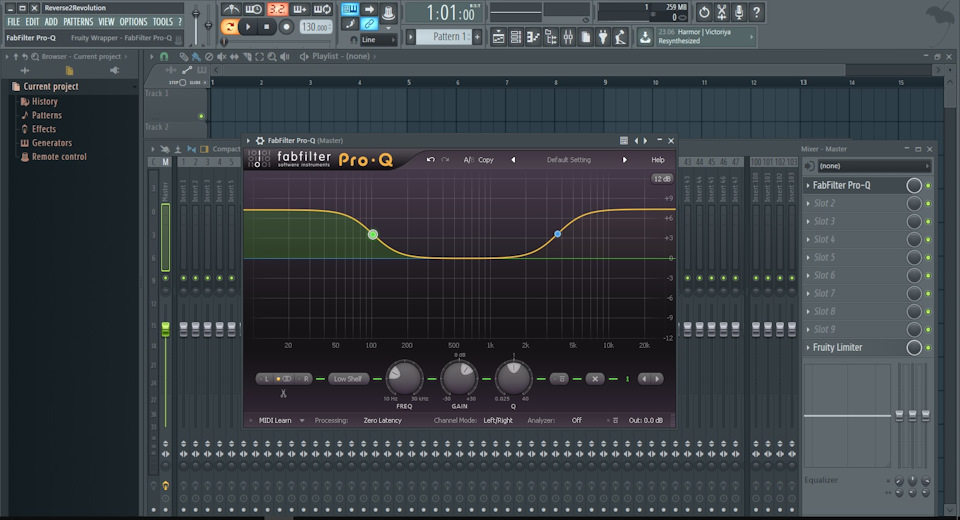Click the Pro-Q undo arrow
This screenshot has width=960, height=520.
tap(430, 160)
